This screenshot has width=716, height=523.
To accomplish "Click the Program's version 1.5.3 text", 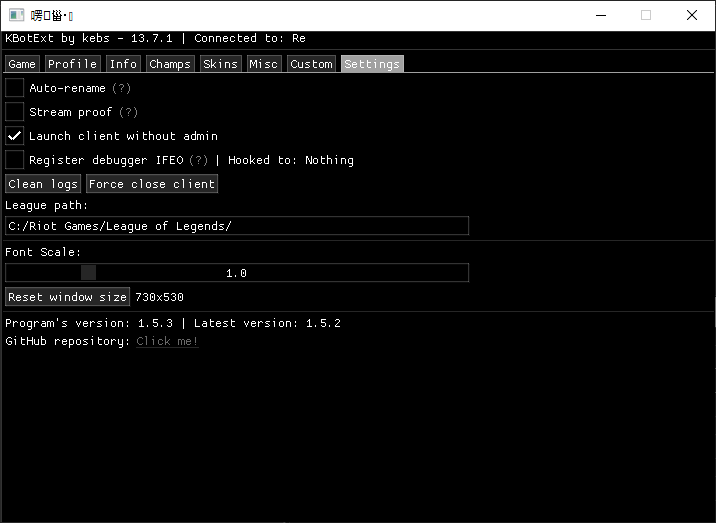I will click(89, 323).
